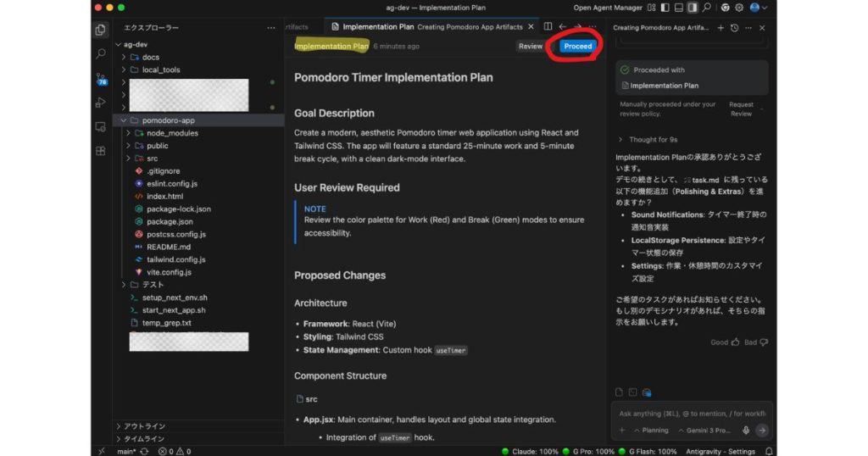Open chat history clock icon
The image size is (868, 456).
pyautogui.click(x=734, y=27)
